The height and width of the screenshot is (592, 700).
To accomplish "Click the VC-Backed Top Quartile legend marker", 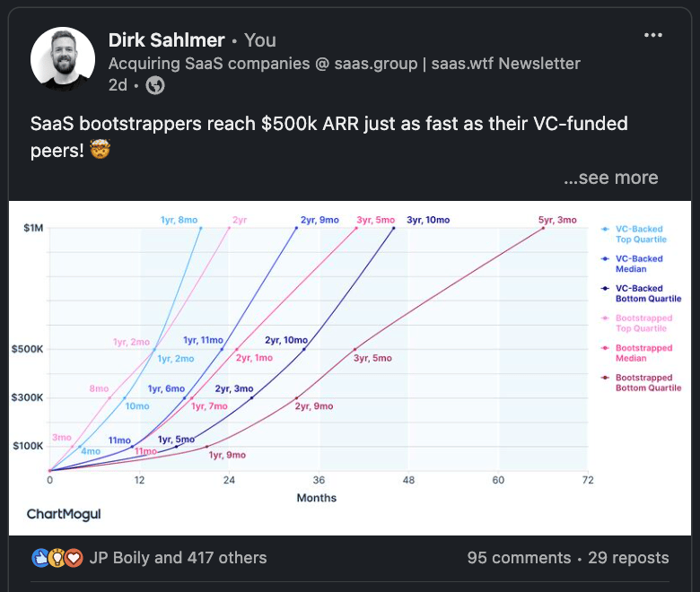I will [606, 230].
